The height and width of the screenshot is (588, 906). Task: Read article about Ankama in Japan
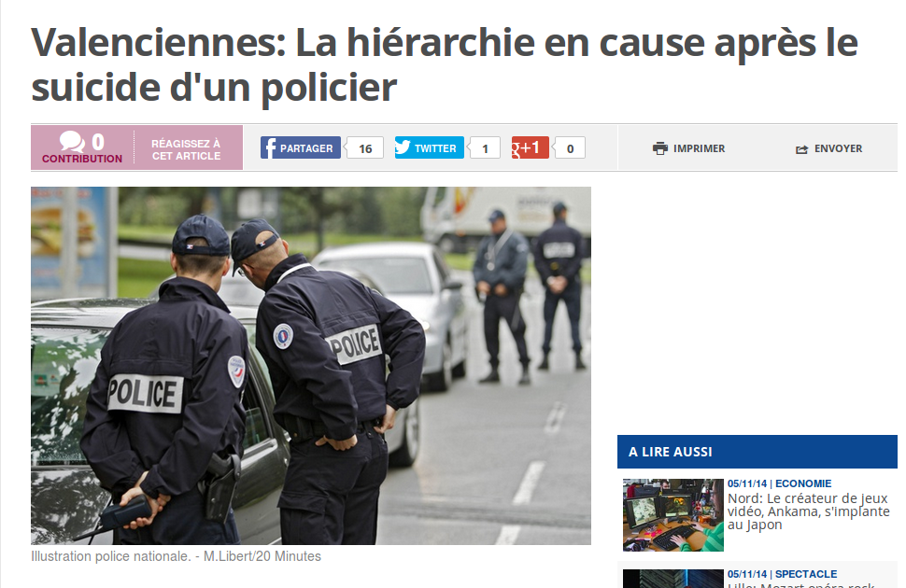point(808,511)
